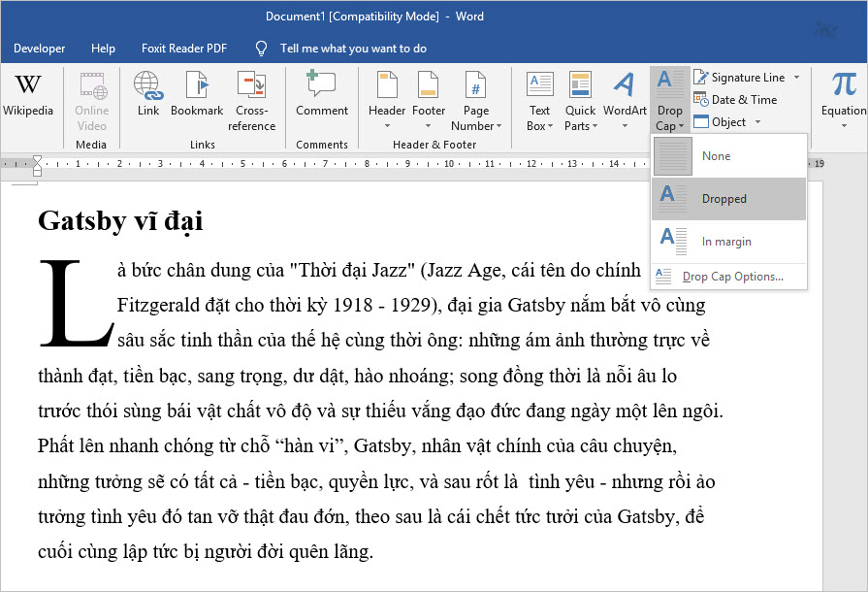Open the Header gallery
The height and width of the screenshot is (592, 868).
pyautogui.click(x=387, y=100)
